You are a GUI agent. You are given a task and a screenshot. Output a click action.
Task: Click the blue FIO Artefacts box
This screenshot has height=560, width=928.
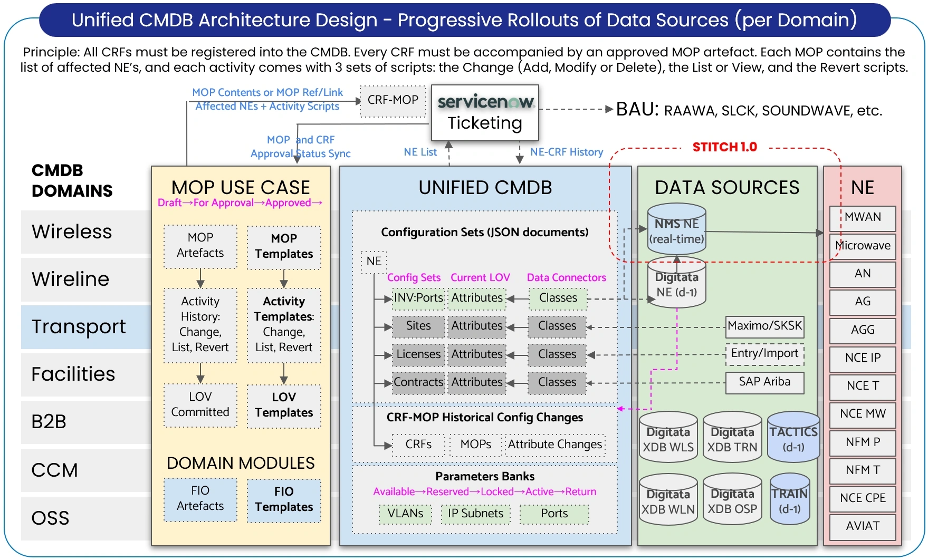[200, 499]
